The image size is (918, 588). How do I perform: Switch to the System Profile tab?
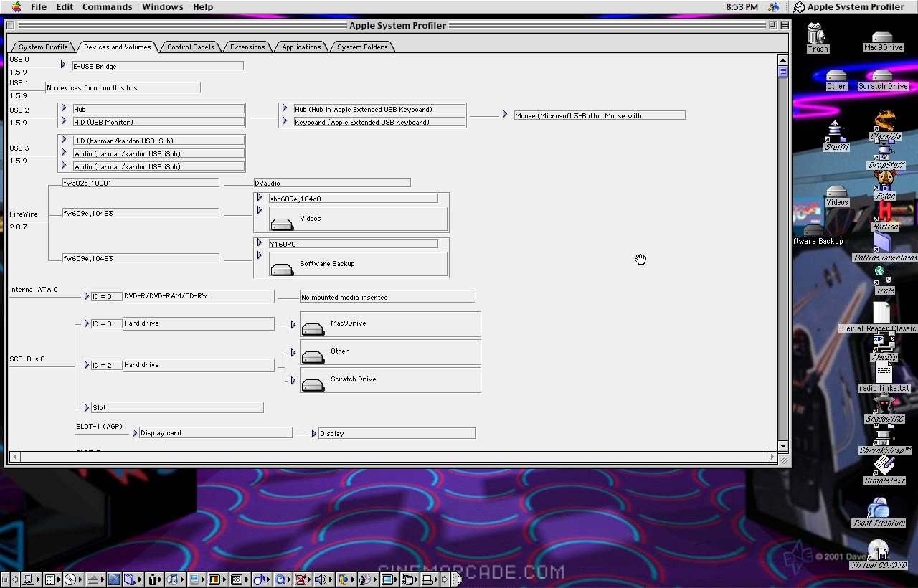point(43,47)
